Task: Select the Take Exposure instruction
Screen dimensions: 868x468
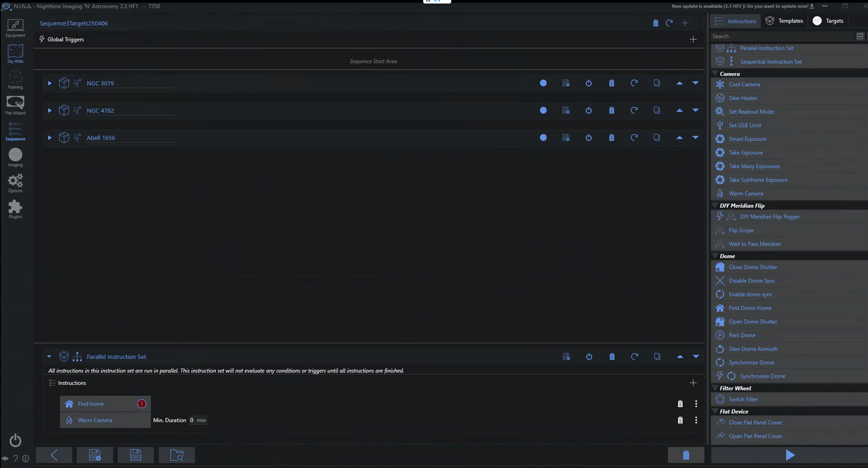Action: [746, 152]
